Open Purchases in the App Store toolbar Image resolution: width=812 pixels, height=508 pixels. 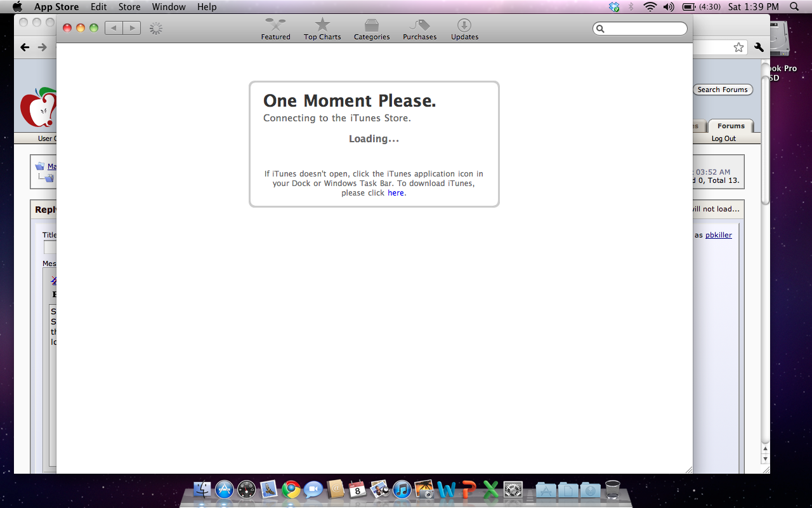[x=419, y=29]
